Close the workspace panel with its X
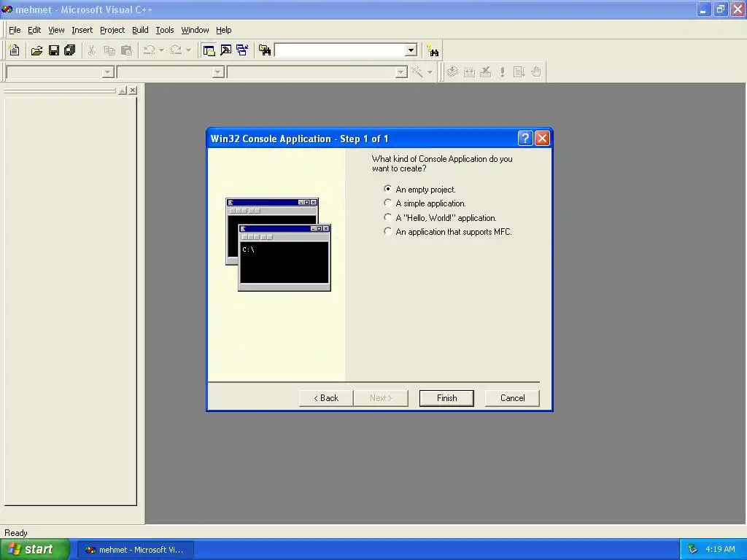 coord(133,90)
